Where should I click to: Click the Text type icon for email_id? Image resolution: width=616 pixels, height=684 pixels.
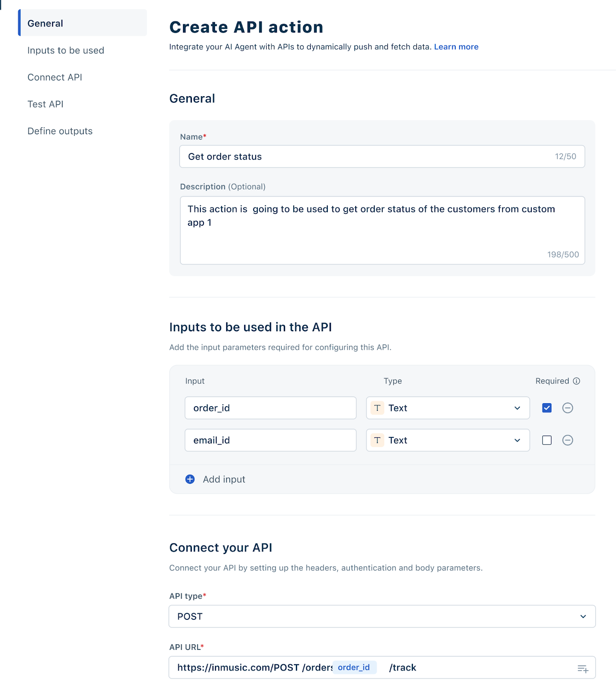coord(377,440)
